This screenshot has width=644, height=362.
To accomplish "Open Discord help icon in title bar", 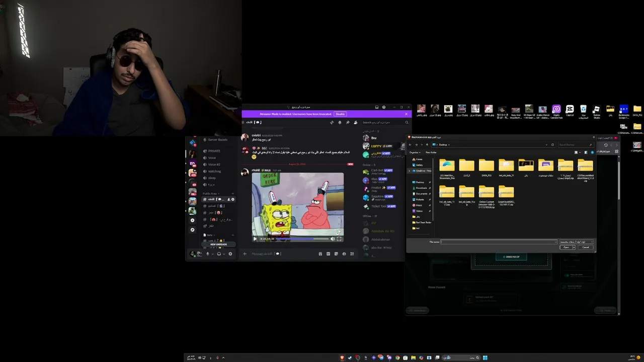I will (x=384, y=107).
